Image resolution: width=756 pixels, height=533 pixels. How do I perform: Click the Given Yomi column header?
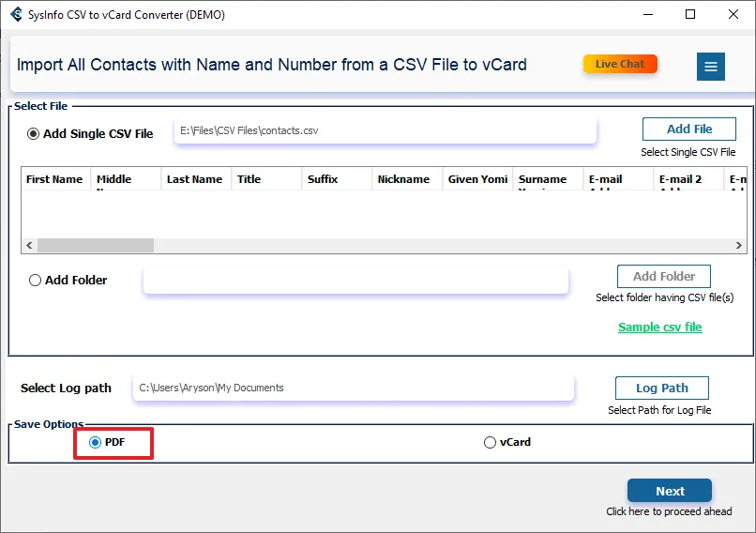pos(477,179)
